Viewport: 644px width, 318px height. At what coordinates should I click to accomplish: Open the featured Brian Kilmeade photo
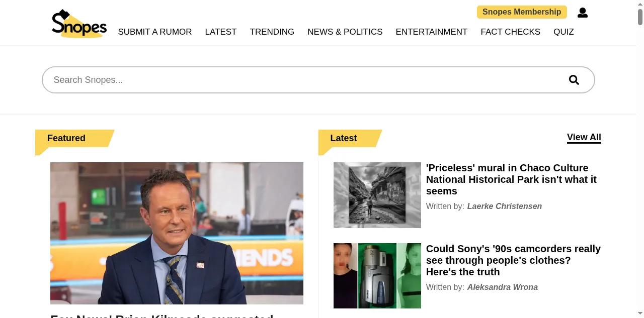(177, 233)
